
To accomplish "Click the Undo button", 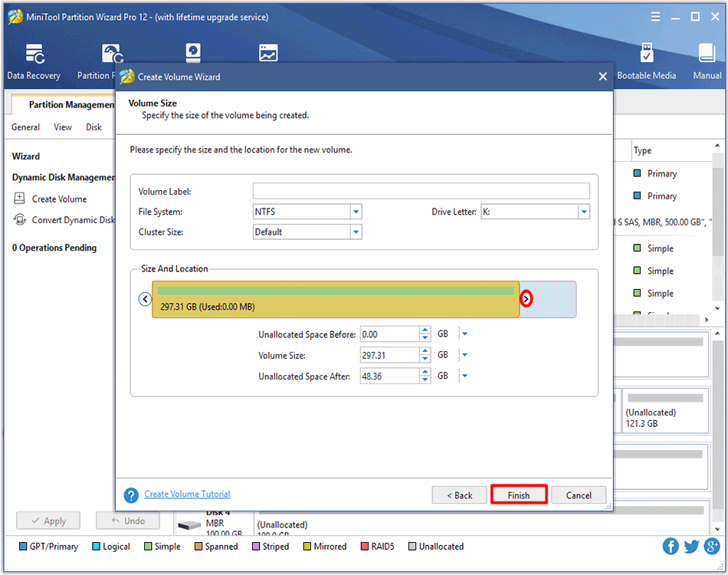I will (x=128, y=521).
